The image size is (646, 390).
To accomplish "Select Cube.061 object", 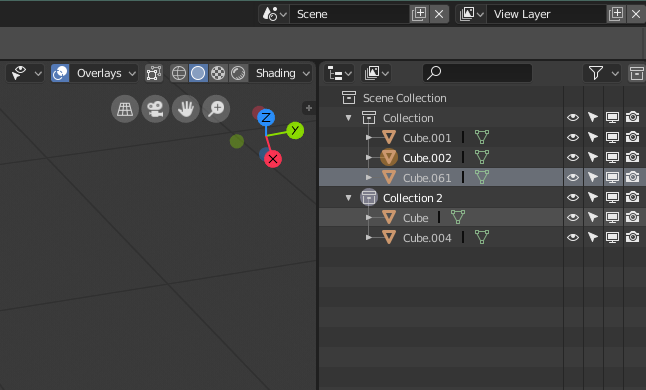I will pos(427,178).
